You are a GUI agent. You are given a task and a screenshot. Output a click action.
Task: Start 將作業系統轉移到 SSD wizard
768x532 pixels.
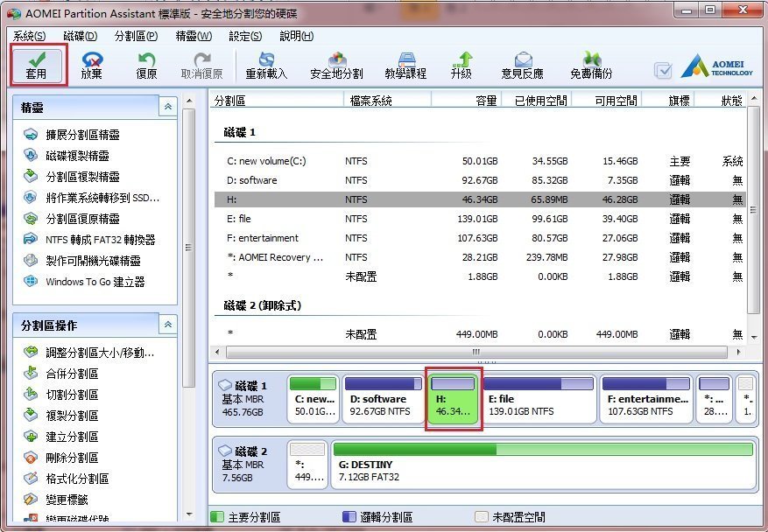pyautogui.click(x=92, y=198)
